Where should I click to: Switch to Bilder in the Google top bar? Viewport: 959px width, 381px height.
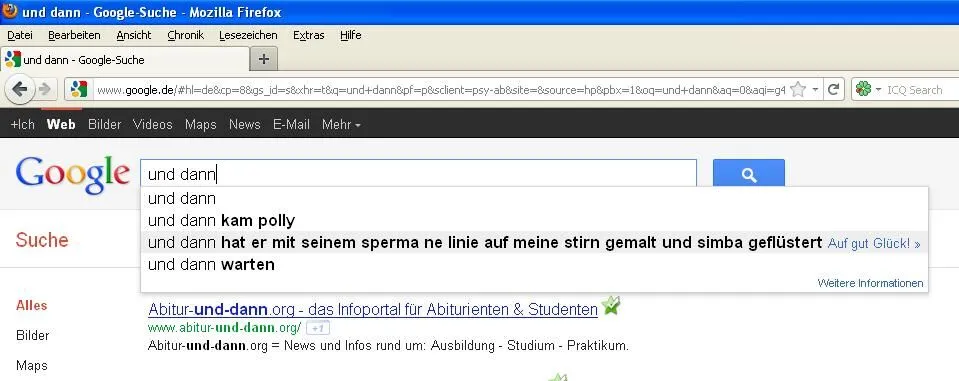coord(105,125)
